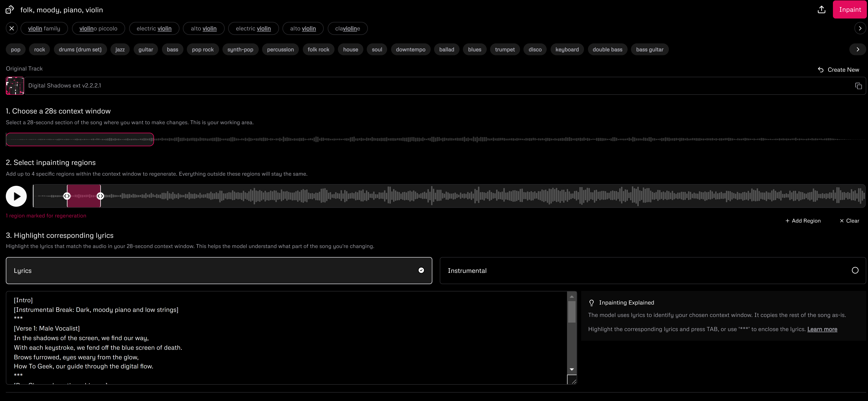Select the Lyrics option
868x401 pixels.
click(x=219, y=270)
